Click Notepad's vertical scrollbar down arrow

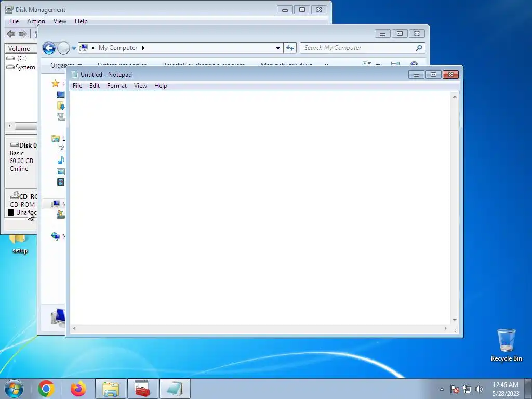pyautogui.click(x=455, y=320)
